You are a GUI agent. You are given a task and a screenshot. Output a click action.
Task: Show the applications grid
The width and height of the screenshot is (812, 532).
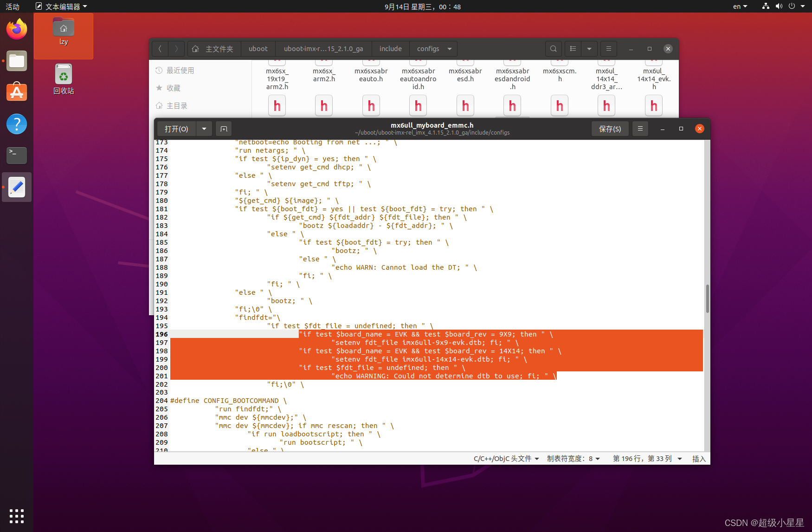pos(16,516)
